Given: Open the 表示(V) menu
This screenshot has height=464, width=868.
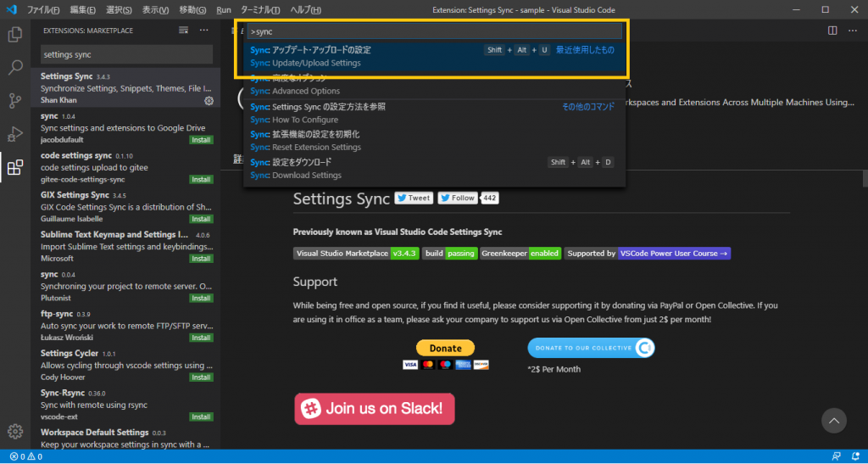Looking at the screenshot, I should click(156, 10).
